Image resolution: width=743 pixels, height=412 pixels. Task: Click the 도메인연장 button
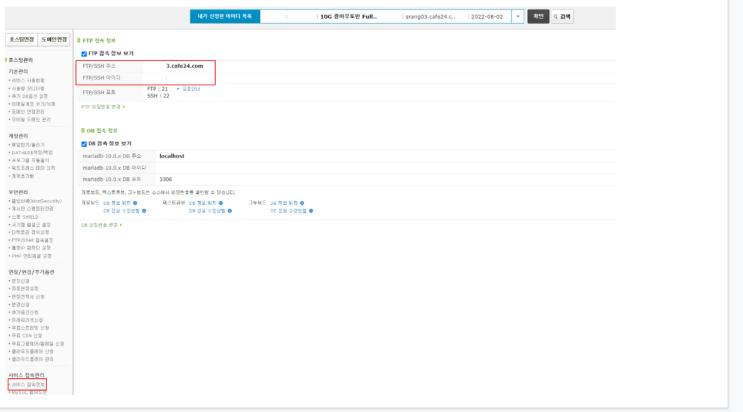(54, 40)
